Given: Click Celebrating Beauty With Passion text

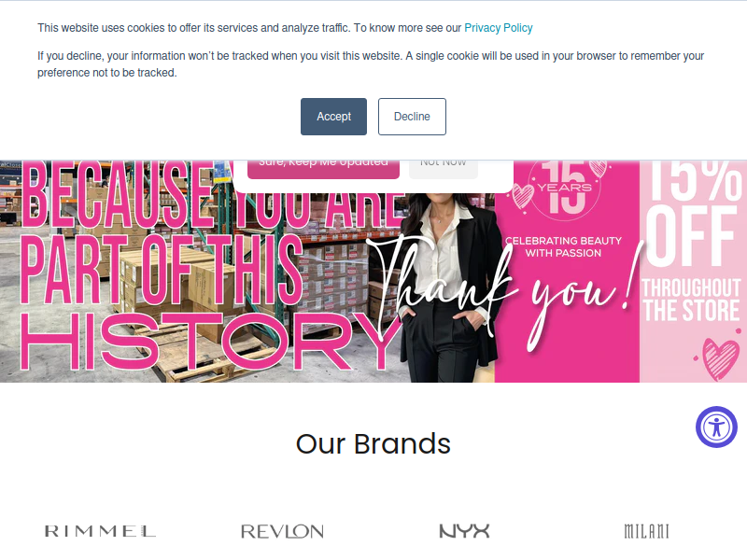Looking at the screenshot, I should pos(563,246).
